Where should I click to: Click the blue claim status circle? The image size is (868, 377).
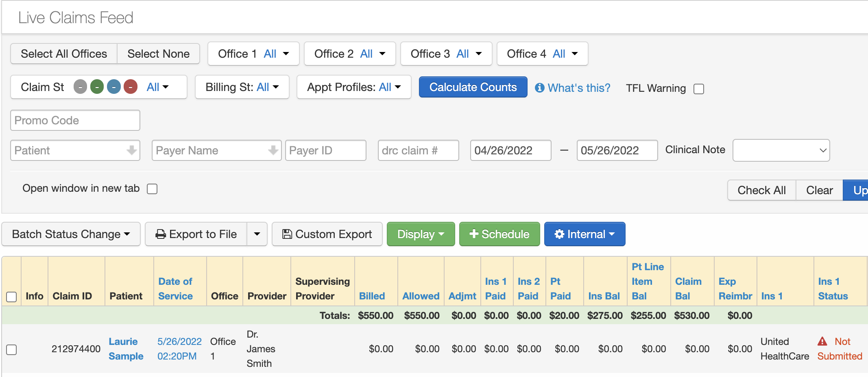pos(114,87)
